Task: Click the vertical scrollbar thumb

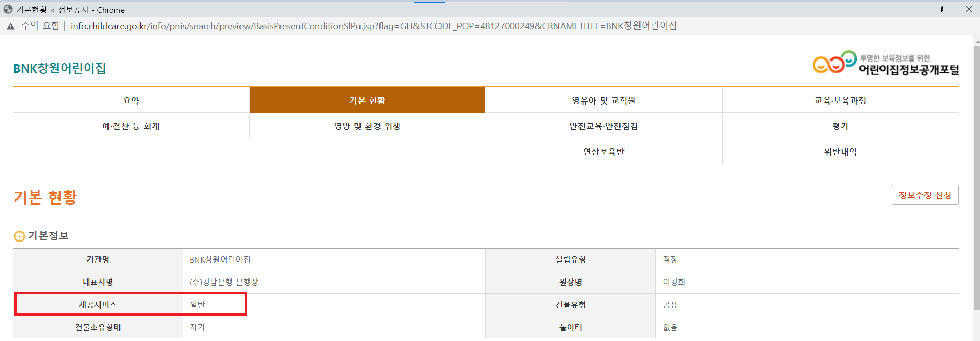Action: (976, 177)
